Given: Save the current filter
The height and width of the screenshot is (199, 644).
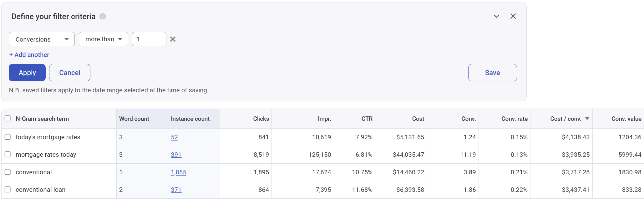Looking at the screenshot, I should tap(492, 73).
